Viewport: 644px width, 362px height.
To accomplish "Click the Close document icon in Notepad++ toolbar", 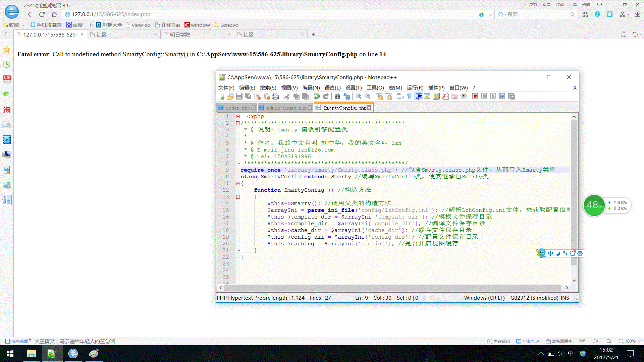I will (258, 97).
